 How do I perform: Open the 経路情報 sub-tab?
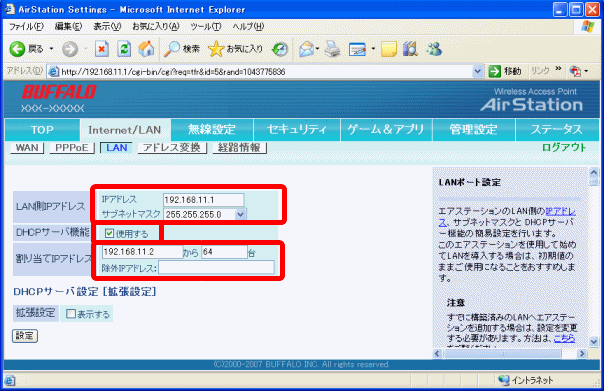[x=239, y=148]
